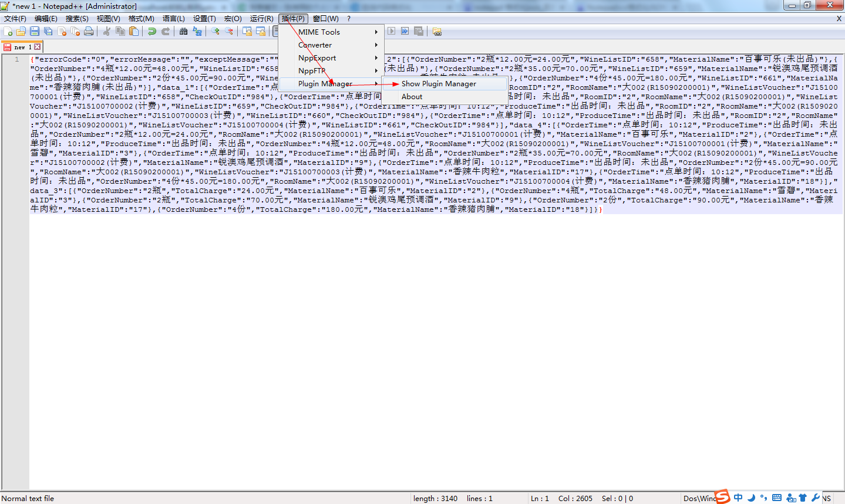This screenshot has width=845, height=504.
Task: Toggle synchronized vertical scrolling icon
Action: (x=247, y=31)
